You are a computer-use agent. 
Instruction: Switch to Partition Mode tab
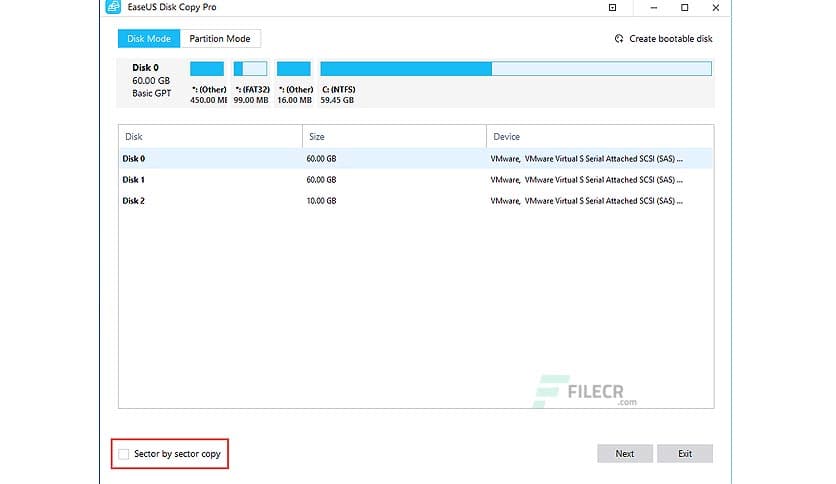coord(220,39)
